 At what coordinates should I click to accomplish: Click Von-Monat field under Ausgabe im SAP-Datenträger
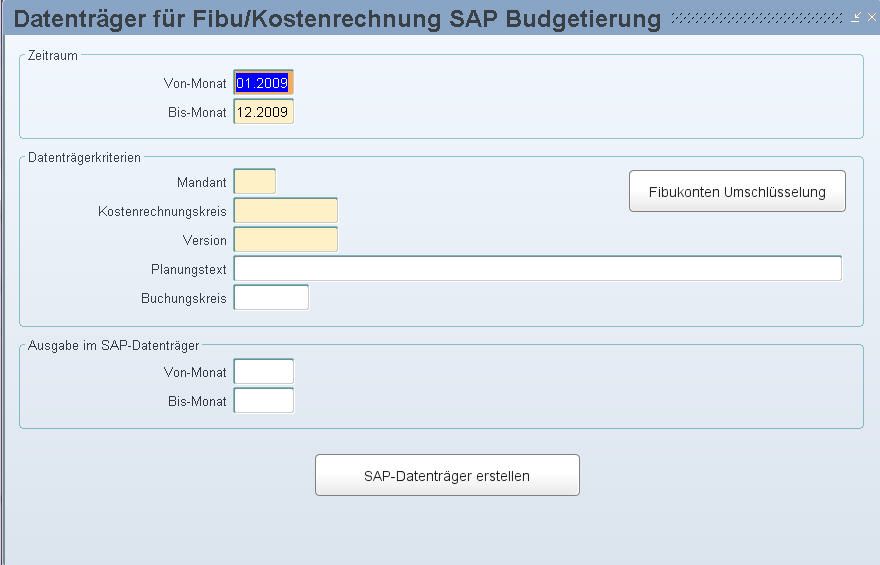(x=263, y=372)
